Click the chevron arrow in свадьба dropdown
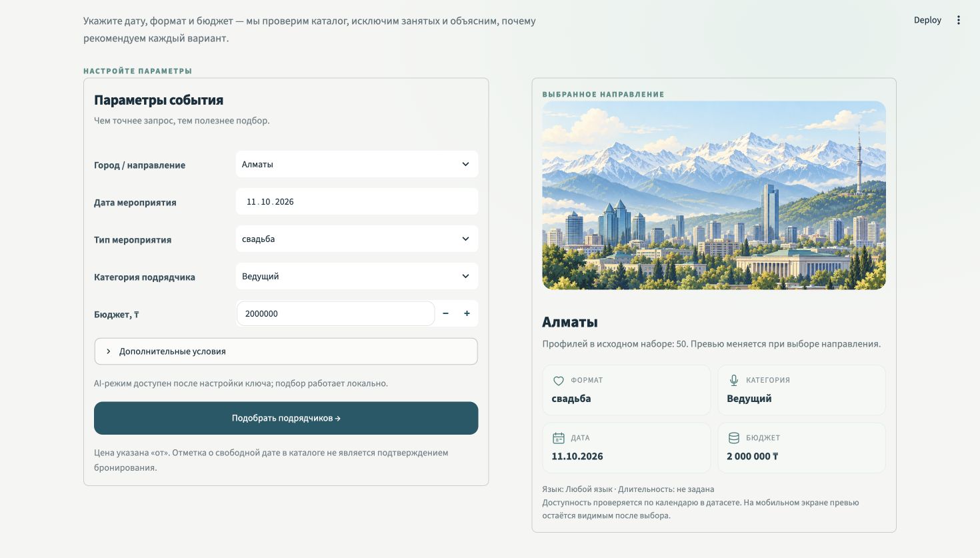Viewport: 980px width, 558px height. point(465,239)
